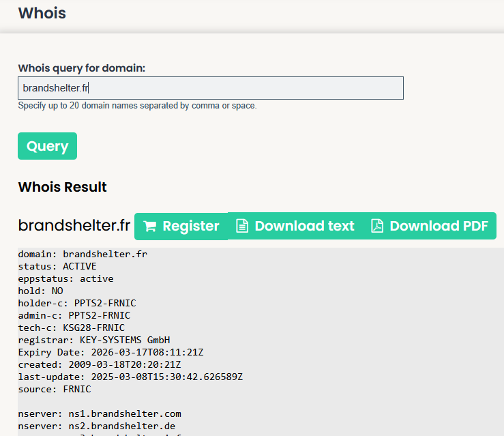The width and height of the screenshot is (504, 436).
Task: Click the line 'source: FRNIC'
Action: (x=55, y=389)
